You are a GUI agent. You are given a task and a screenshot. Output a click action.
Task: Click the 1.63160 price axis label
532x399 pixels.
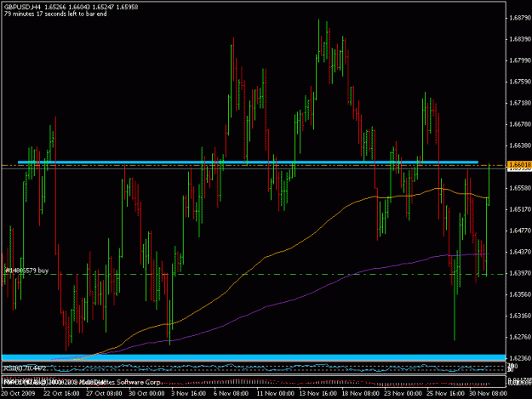point(520,316)
